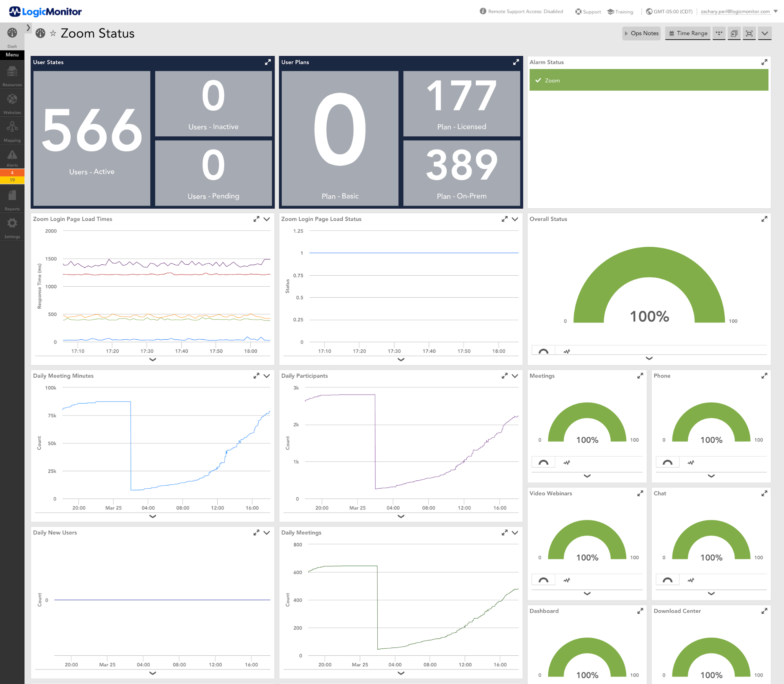784x684 pixels.
Task: Expand the Download Center widget
Action: click(x=764, y=611)
